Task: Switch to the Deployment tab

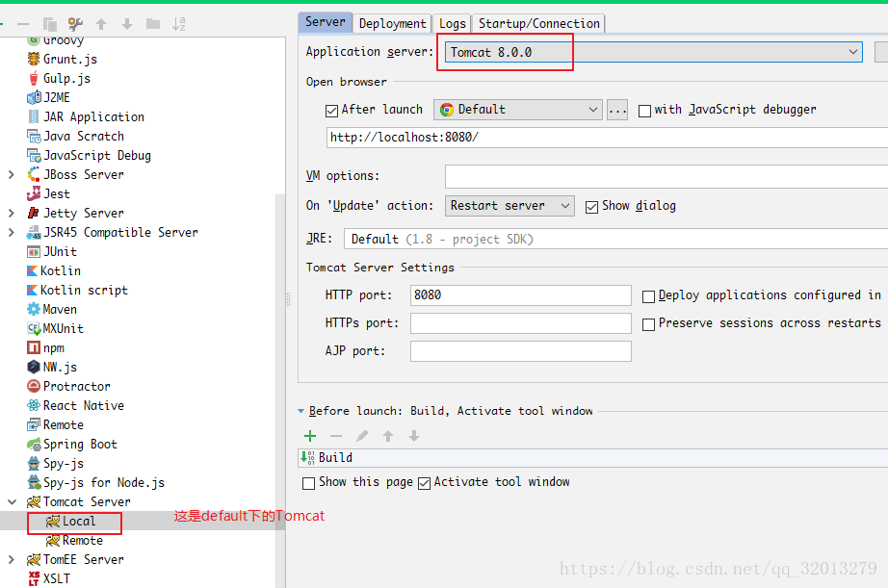Action: (392, 24)
